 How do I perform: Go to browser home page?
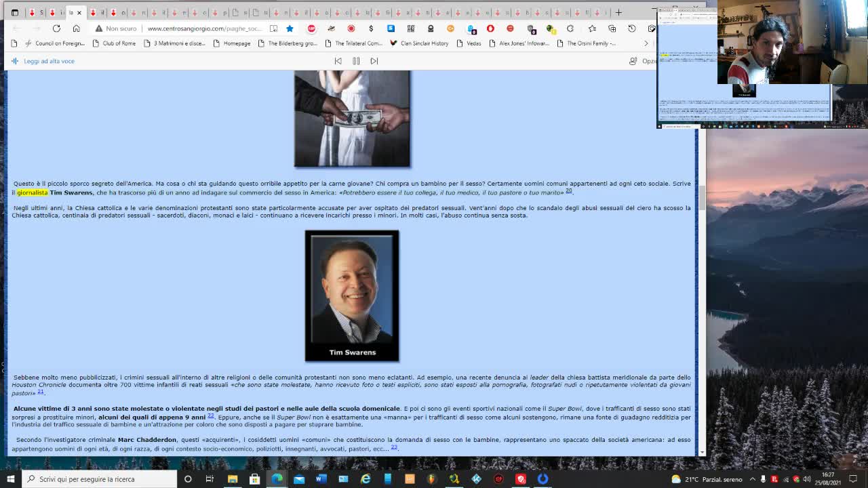76,28
